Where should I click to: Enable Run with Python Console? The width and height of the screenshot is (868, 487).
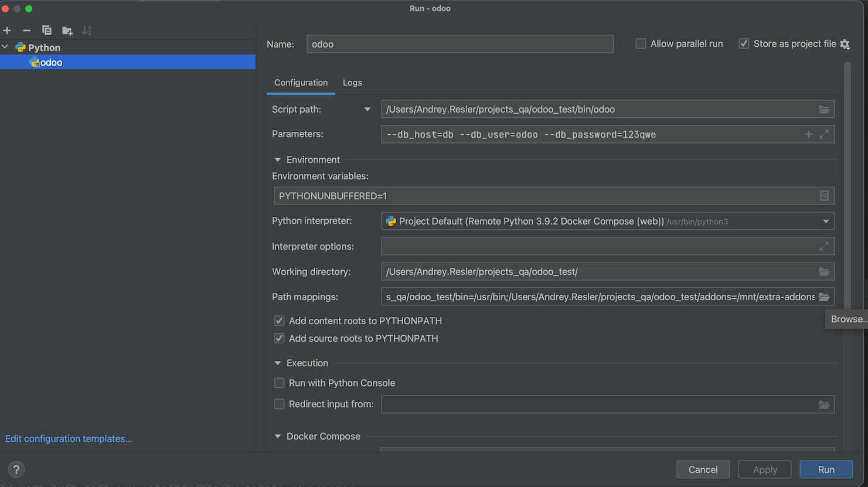280,383
